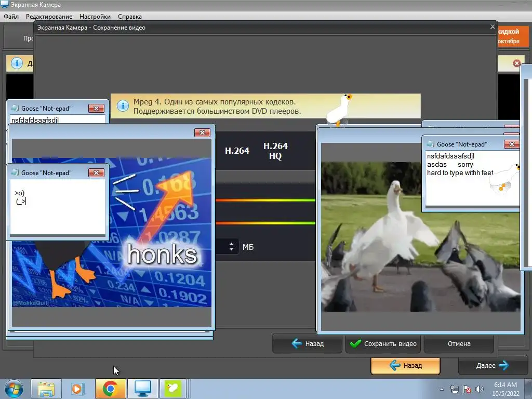Click the МБ file size stepper arrows
Screen dimensions: 532x399
click(231, 247)
